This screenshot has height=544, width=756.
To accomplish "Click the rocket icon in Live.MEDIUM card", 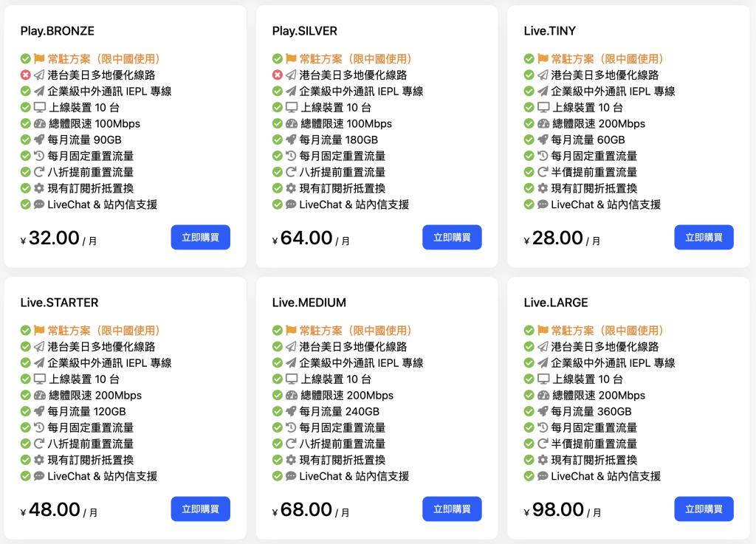I will (x=291, y=412).
